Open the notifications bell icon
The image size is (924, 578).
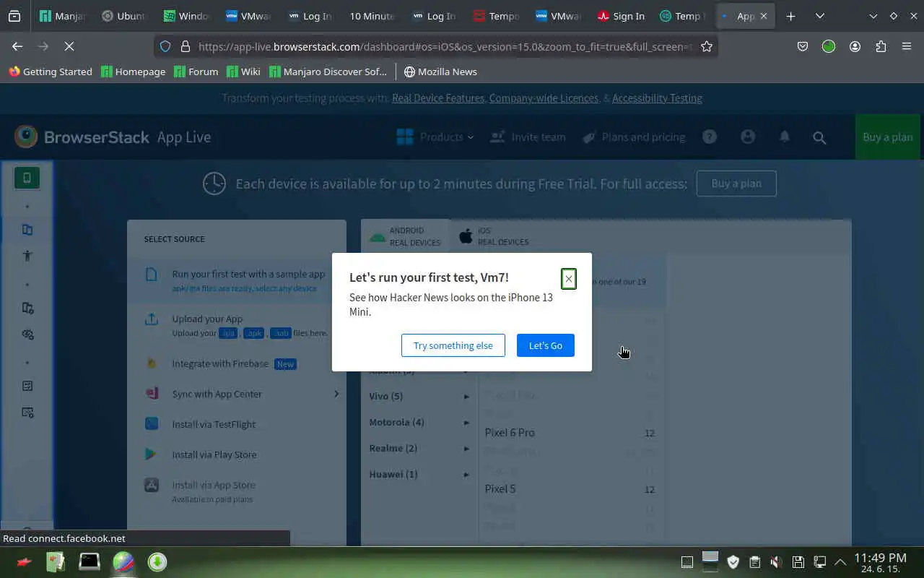pos(785,137)
